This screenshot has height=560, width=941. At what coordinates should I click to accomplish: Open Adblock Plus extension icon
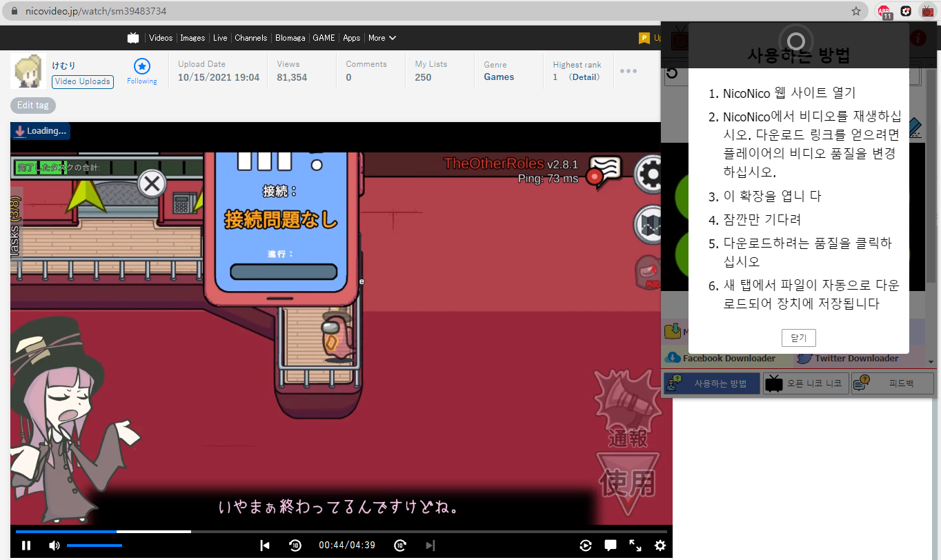click(x=885, y=12)
